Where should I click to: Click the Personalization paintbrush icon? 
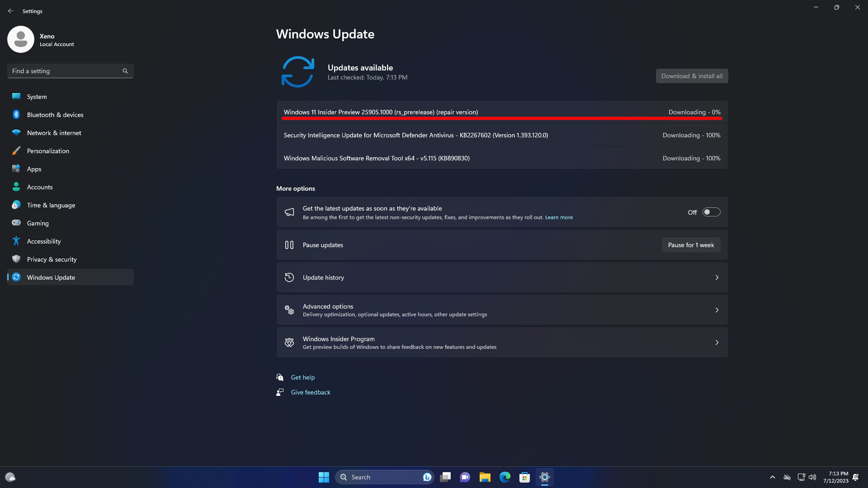click(16, 150)
